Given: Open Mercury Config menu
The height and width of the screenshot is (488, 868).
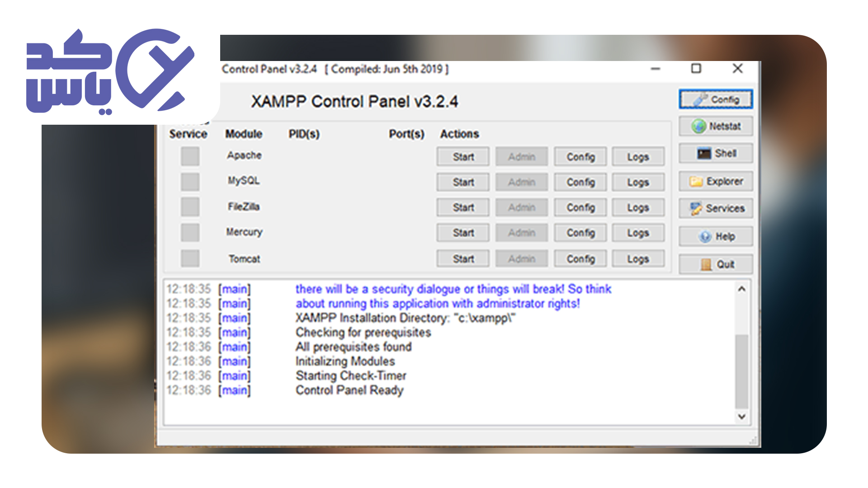Looking at the screenshot, I should click(x=580, y=233).
